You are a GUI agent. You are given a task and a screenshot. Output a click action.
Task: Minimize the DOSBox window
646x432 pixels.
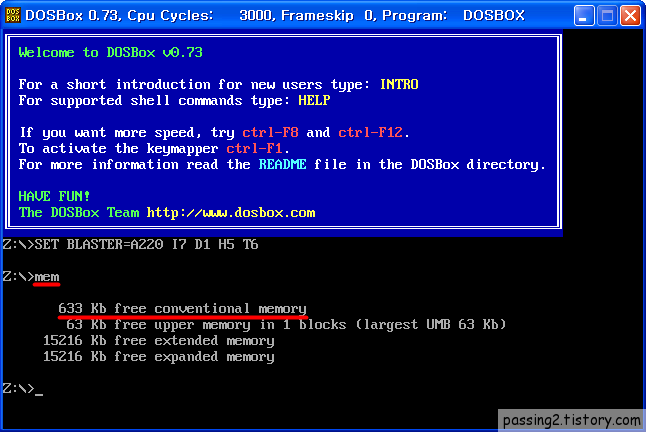pyautogui.click(x=583, y=16)
